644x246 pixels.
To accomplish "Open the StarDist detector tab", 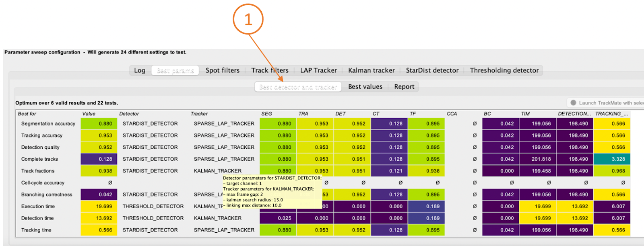I will pyautogui.click(x=432, y=70).
